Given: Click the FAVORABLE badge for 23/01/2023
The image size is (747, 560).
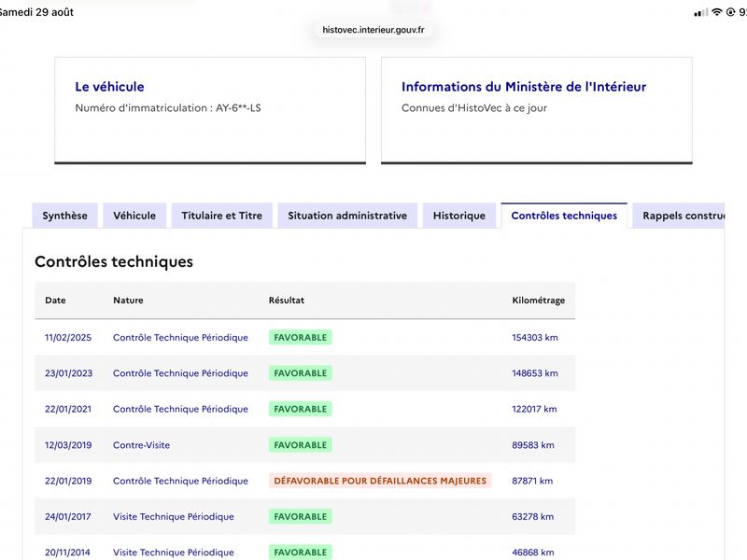Looking at the screenshot, I should tap(301, 373).
